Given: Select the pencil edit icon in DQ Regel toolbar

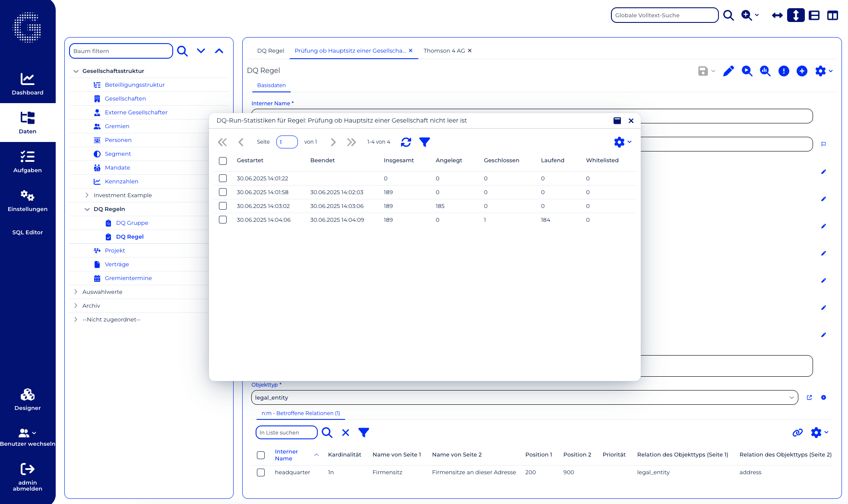Looking at the screenshot, I should pos(729,71).
